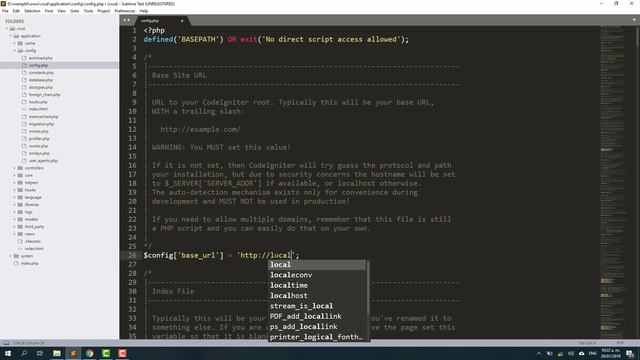
Task: Click the code minimap on the right
Action: point(614,182)
